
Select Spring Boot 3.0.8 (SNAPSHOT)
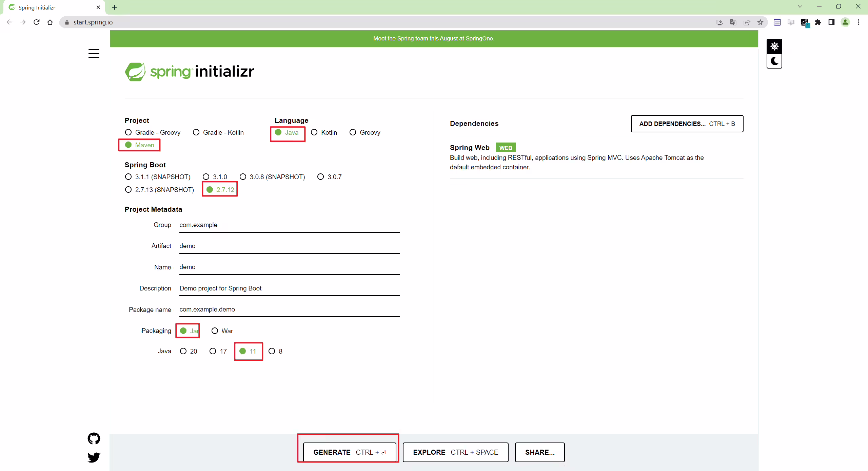272,177
